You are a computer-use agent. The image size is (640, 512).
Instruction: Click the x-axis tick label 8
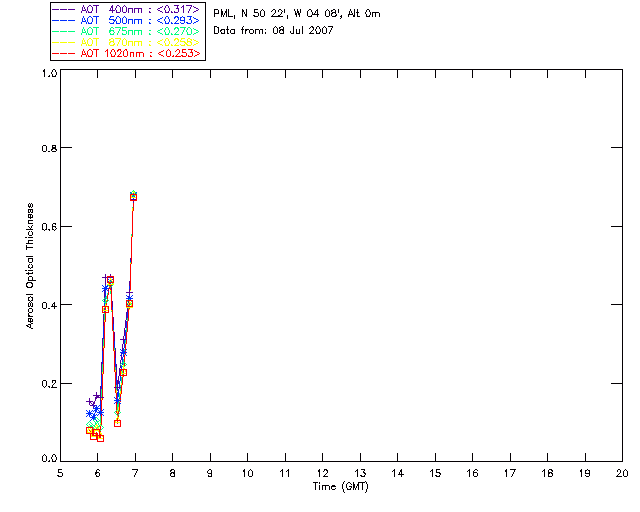(173, 473)
